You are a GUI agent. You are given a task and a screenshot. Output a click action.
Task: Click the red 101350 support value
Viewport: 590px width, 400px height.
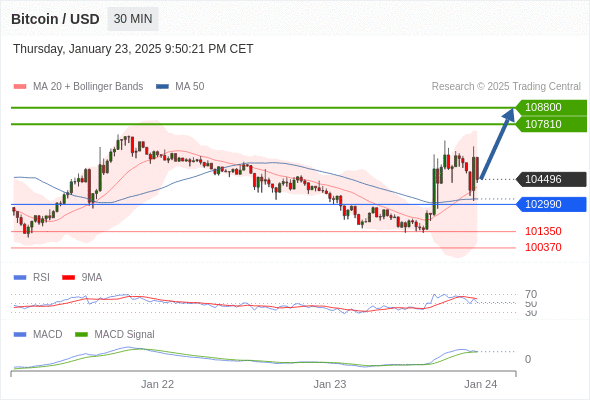[x=543, y=231]
